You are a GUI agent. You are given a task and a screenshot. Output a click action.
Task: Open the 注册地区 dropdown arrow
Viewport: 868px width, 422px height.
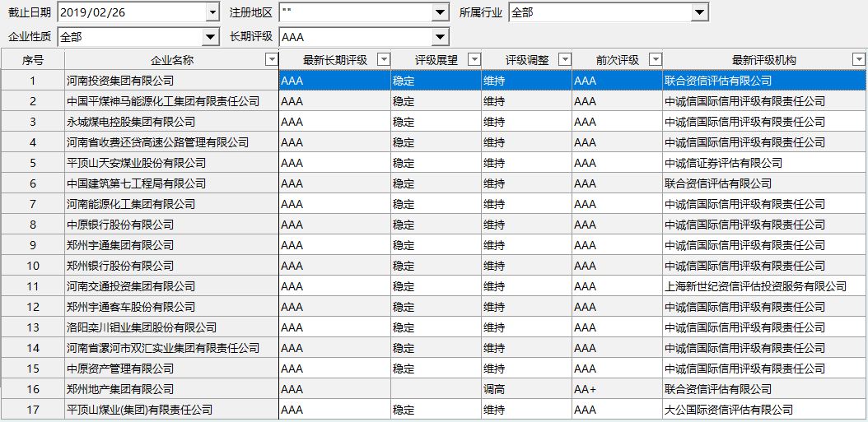click(440, 12)
